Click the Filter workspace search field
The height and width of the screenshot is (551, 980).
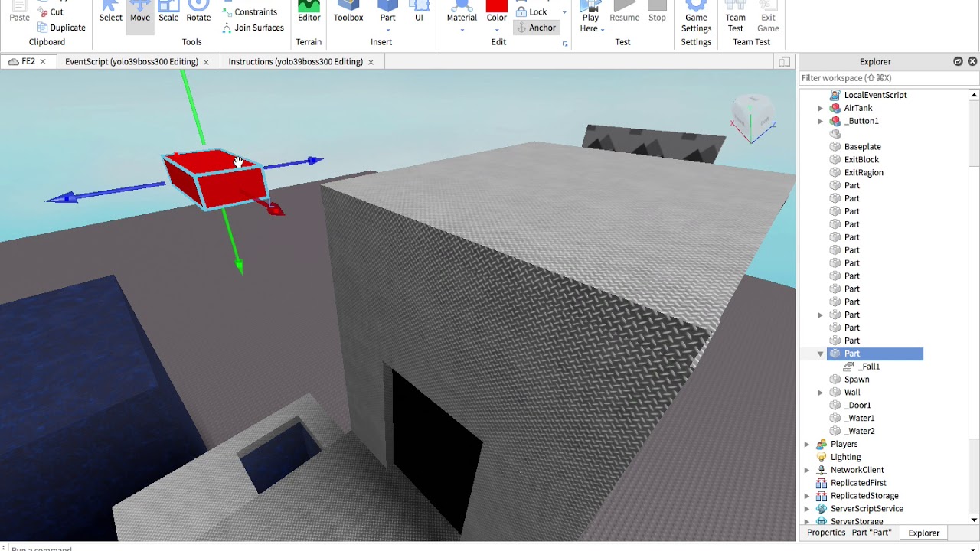click(889, 78)
